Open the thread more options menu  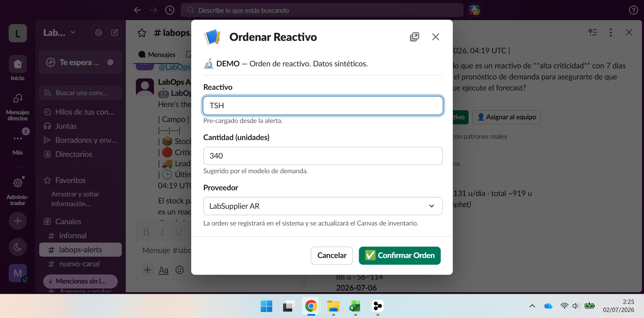coord(611,32)
